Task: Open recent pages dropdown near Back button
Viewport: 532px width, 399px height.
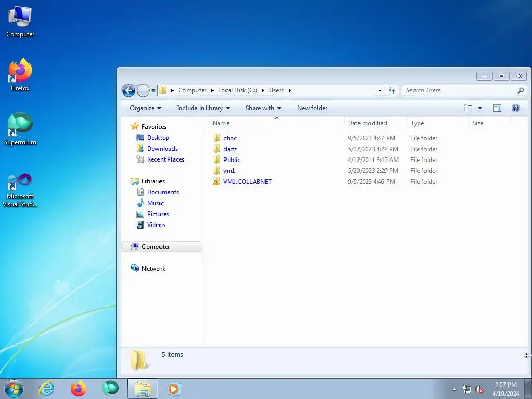Action: [153, 90]
